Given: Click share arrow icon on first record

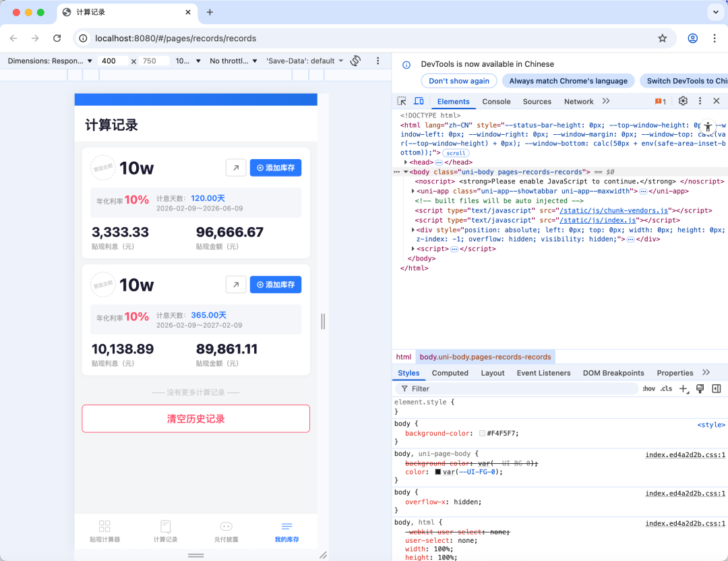Looking at the screenshot, I should tap(235, 168).
